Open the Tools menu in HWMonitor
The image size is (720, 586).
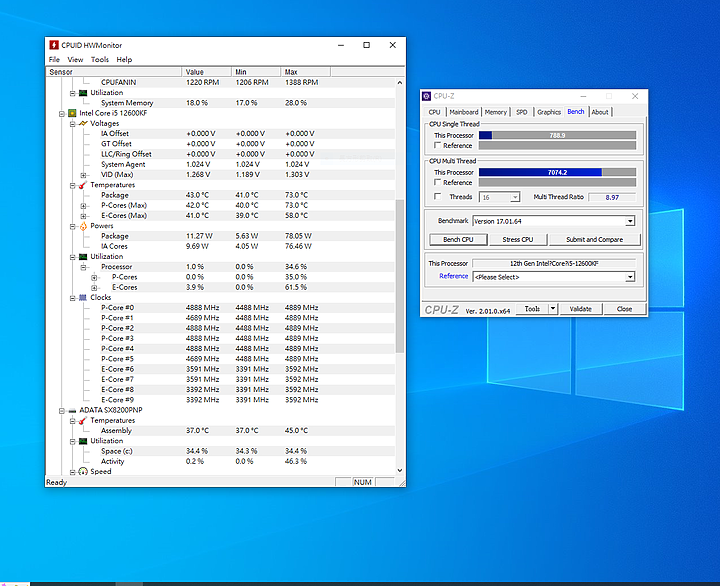(100, 60)
